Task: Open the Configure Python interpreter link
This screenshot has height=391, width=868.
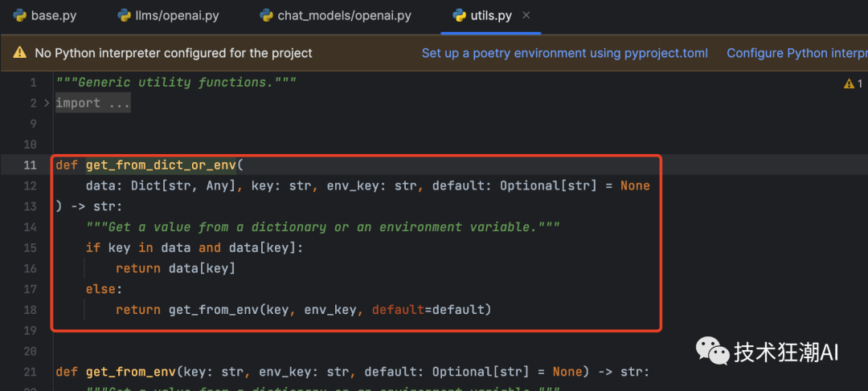Action: click(796, 53)
